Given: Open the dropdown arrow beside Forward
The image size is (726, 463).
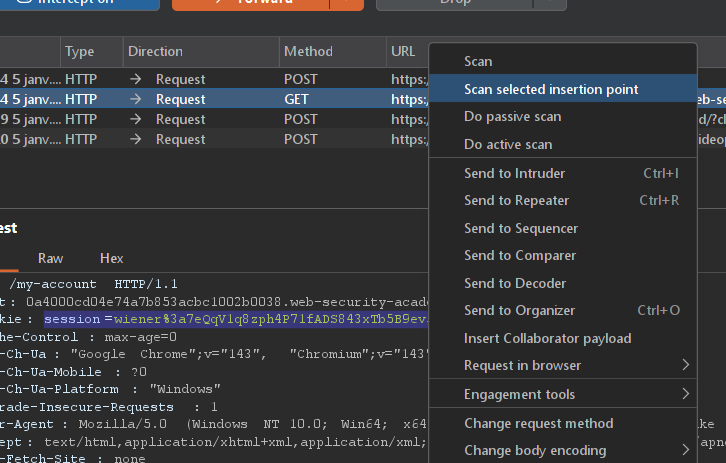Looking at the screenshot, I should (346, 3).
